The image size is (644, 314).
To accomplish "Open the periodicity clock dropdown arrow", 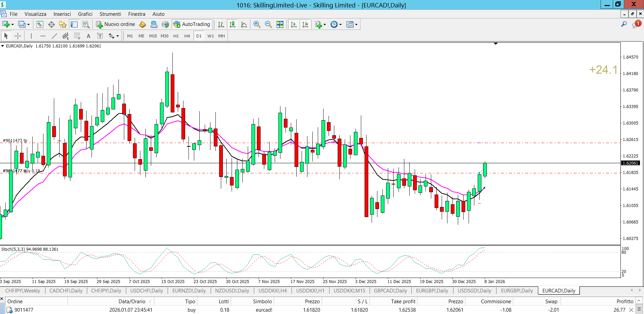I will click(341, 25).
